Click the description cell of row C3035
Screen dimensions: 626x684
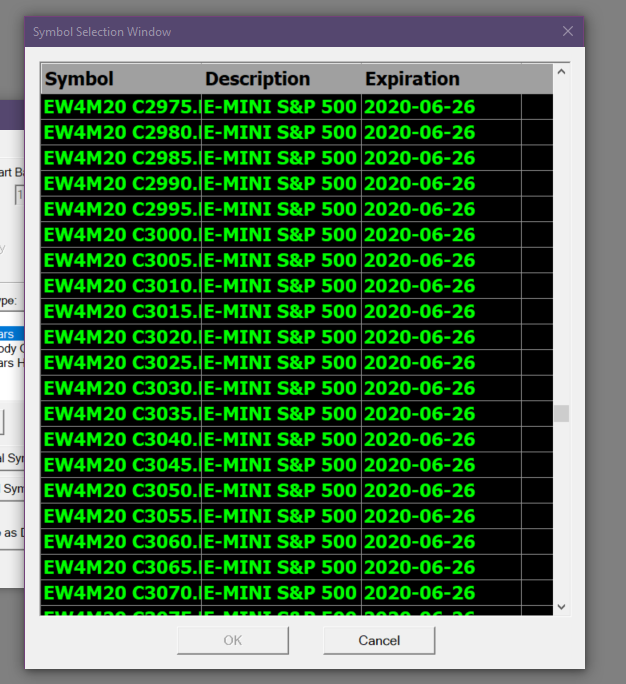pyautogui.click(x=281, y=414)
